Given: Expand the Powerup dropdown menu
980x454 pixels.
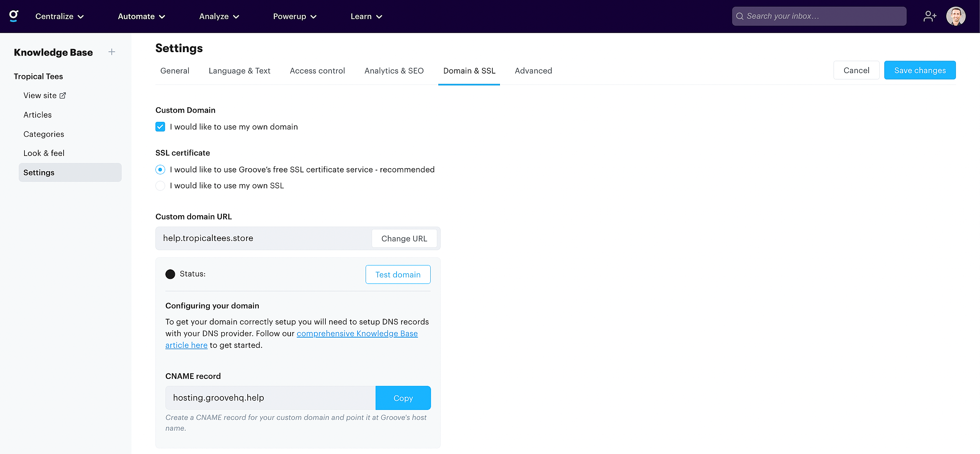Looking at the screenshot, I should tap(294, 16).
